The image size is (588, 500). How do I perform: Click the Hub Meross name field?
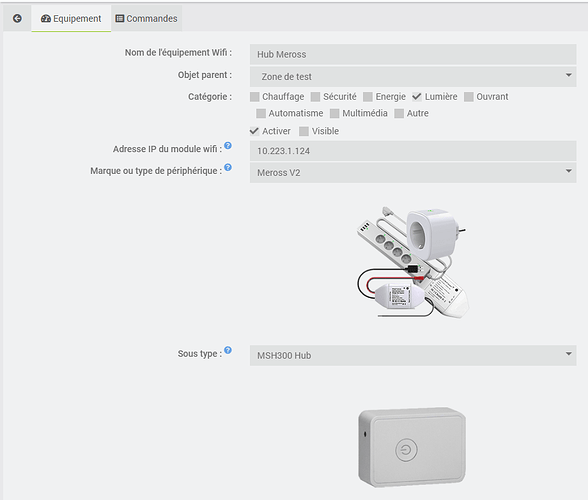[x=413, y=54]
